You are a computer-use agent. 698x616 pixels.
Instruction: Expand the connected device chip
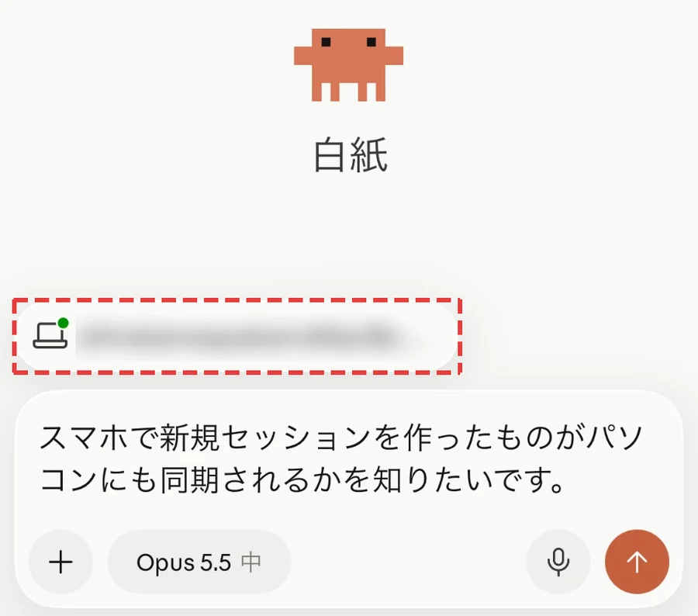tap(237, 336)
